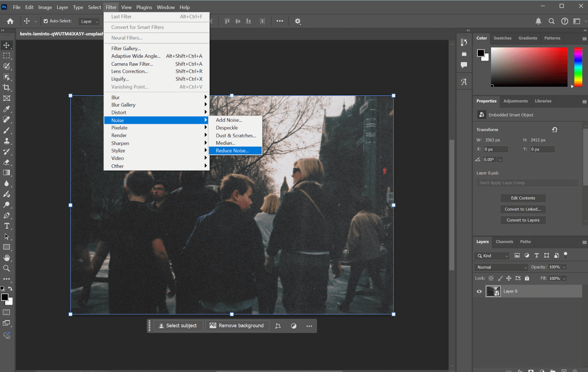Pick the Clone Stamp tool
Screen dimensions: 588x372
7,140
